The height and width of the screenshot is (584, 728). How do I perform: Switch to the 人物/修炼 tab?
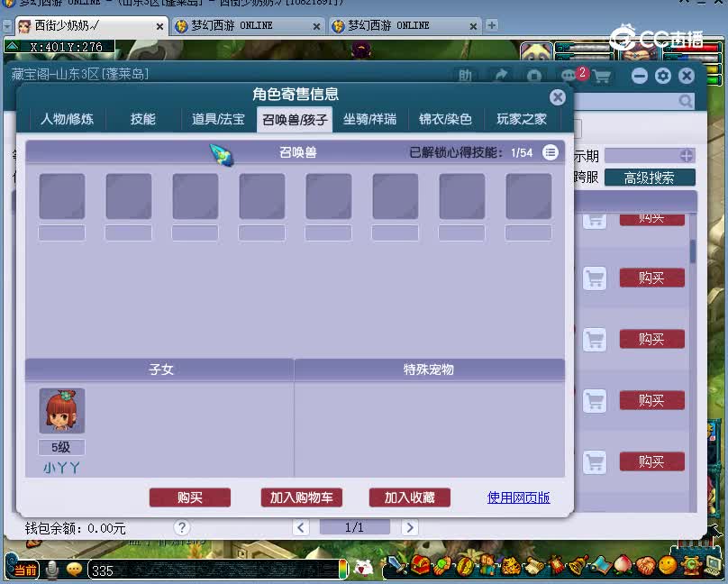point(68,119)
